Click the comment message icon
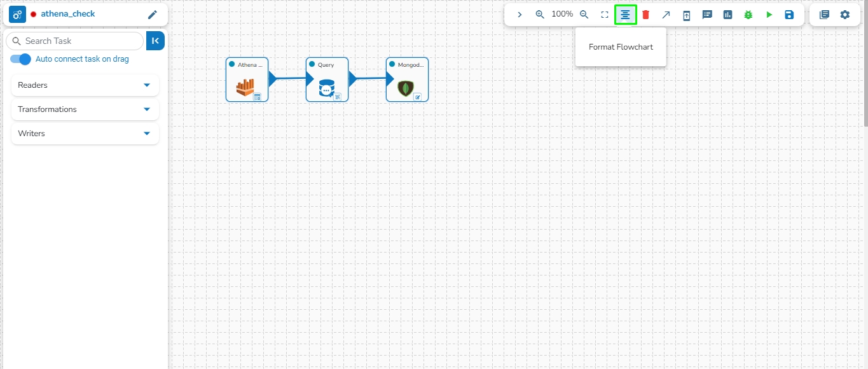Screen dimensions: 868x369 (707, 15)
